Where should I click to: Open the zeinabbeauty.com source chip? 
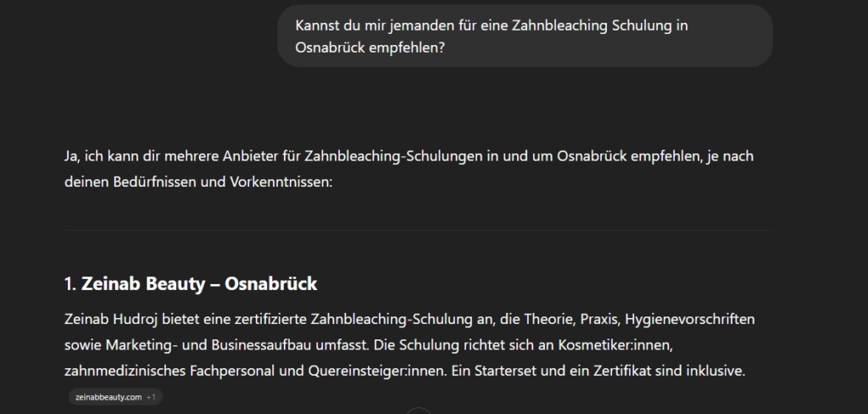click(x=108, y=397)
